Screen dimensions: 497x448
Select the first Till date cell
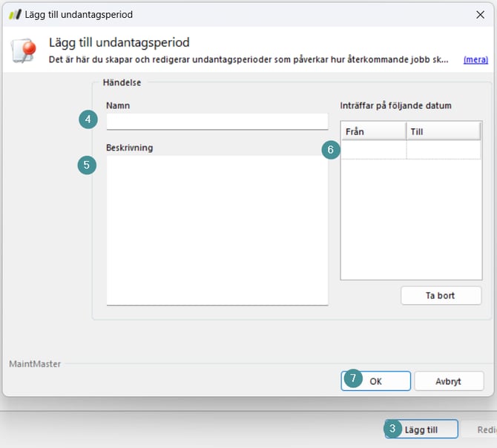click(x=443, y=149)
